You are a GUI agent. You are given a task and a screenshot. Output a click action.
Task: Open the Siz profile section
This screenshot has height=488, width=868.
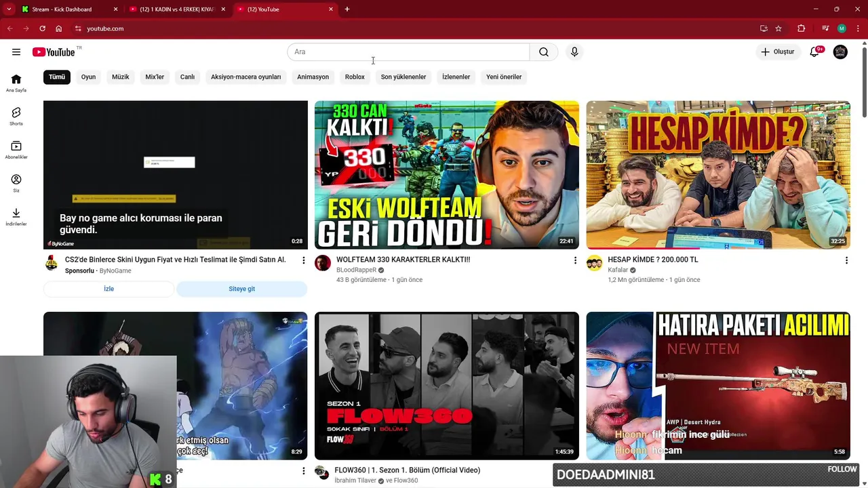[16, 183]
